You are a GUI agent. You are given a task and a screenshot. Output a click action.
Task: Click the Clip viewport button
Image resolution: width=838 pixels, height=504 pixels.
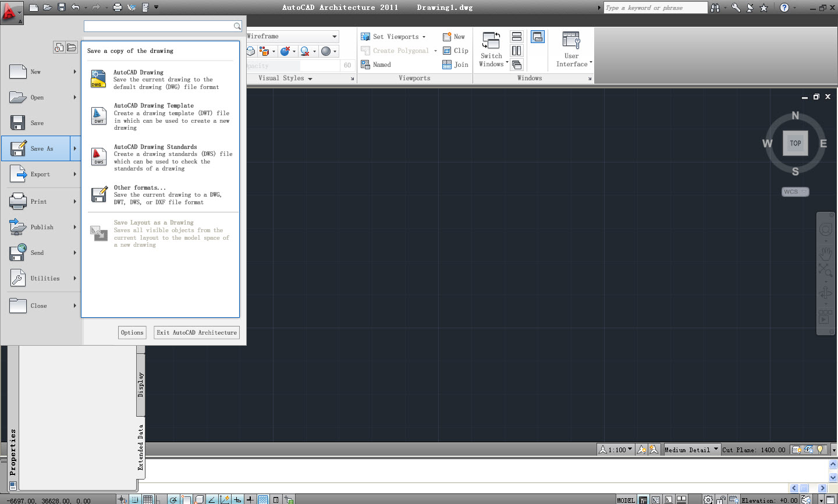(455, 51)
